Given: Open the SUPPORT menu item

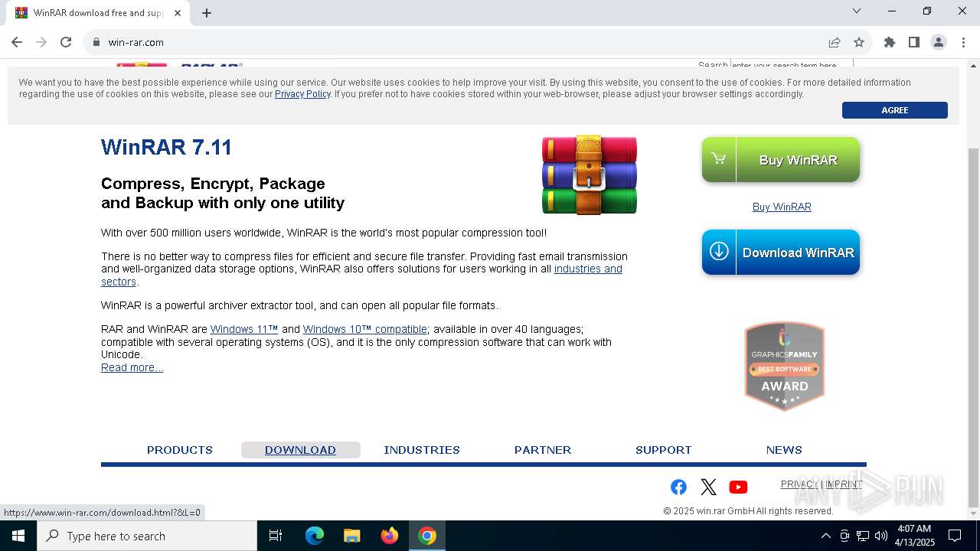Looking at the screenshot, I should [664, 450].
